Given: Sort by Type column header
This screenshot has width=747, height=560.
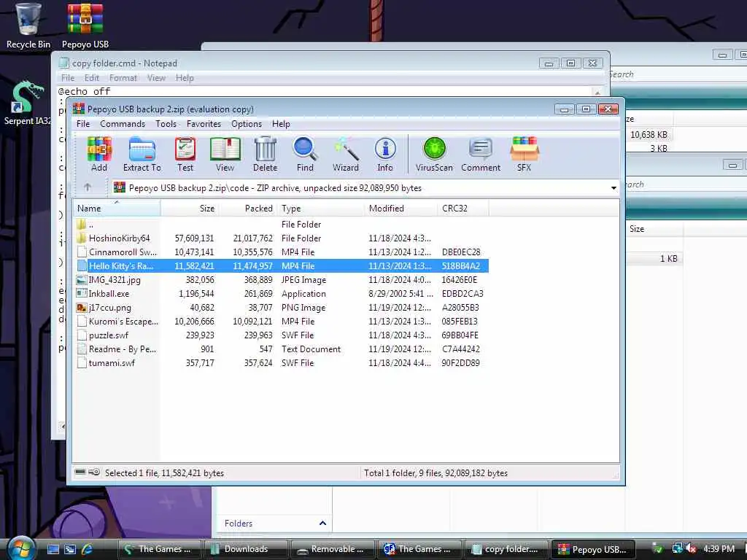Looking at the screenshot, I should [321, 208].
